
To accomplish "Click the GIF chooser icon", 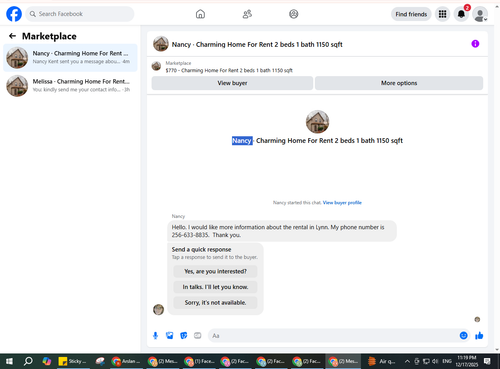I will (198, 336).
